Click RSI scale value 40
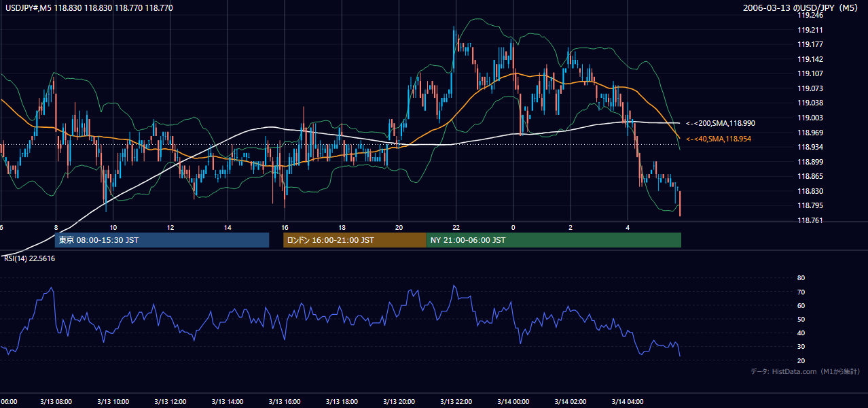The image size is (868, 408). (801, 333)
